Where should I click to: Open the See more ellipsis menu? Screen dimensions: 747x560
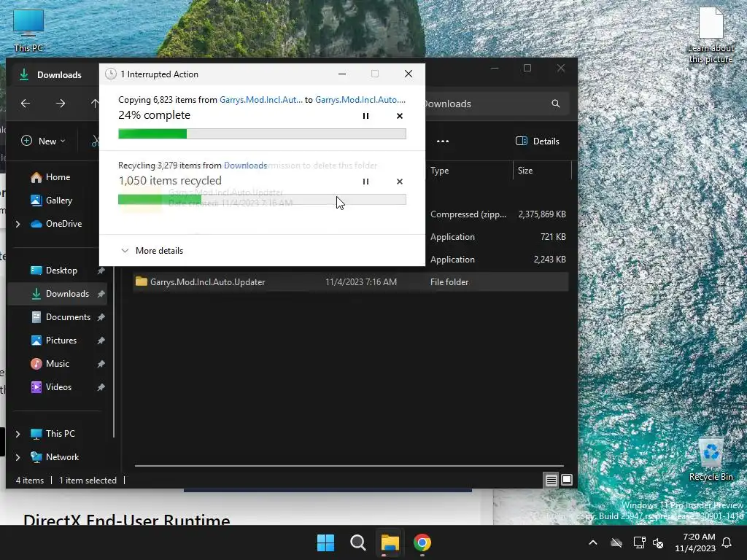(x=443, y=141)
